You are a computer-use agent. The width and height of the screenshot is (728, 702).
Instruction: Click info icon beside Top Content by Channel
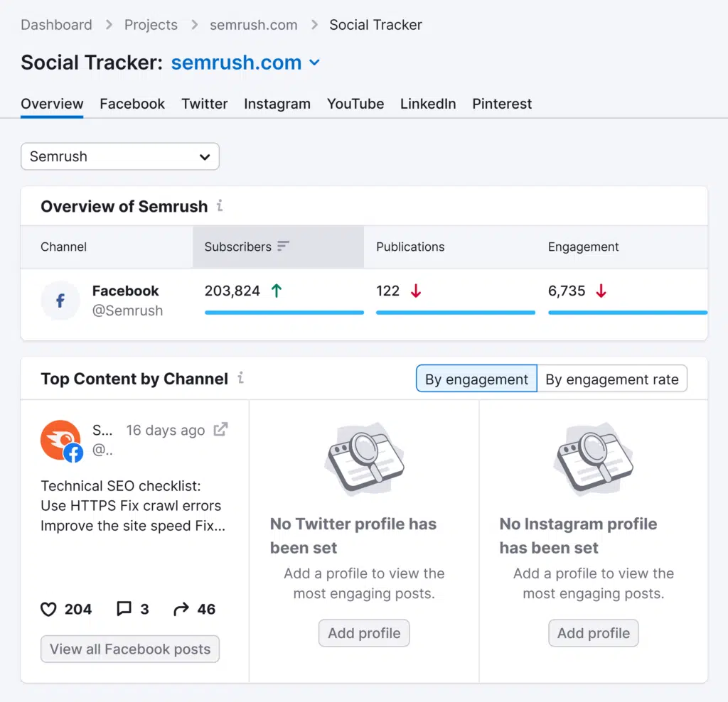240,378
